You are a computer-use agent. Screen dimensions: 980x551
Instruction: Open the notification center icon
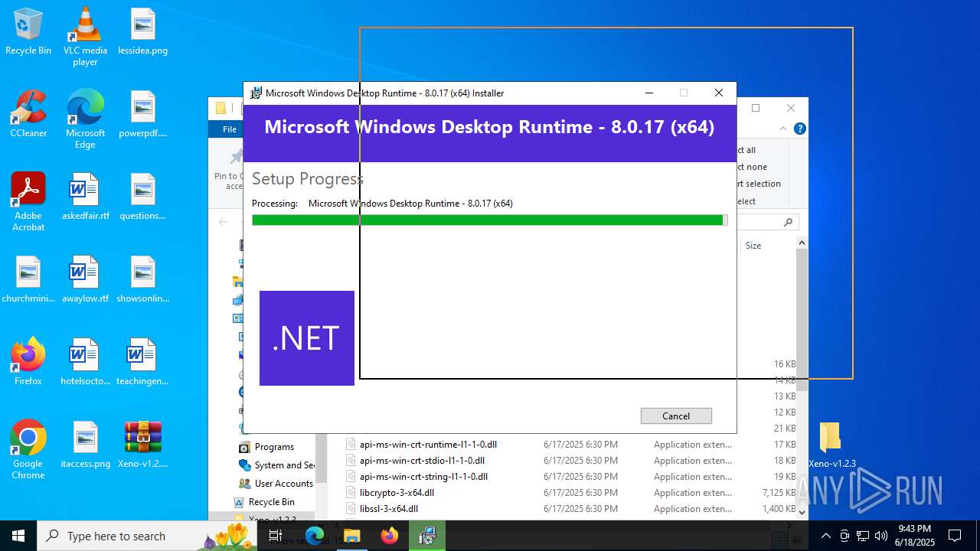(x=955, y=536)
